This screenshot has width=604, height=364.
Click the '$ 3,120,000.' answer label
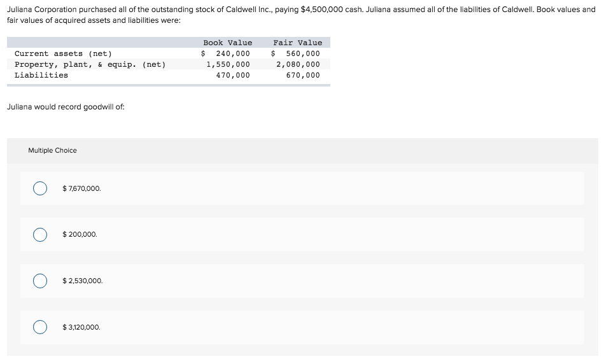(81, 327)
